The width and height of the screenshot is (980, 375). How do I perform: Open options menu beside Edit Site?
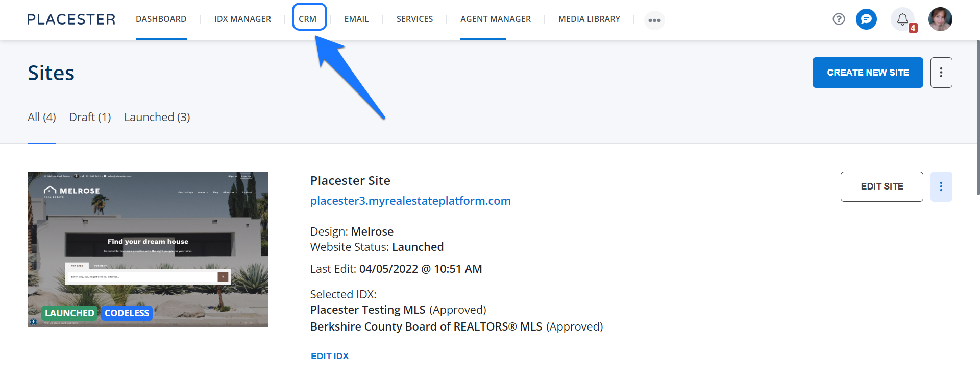(x=941, y=186)
